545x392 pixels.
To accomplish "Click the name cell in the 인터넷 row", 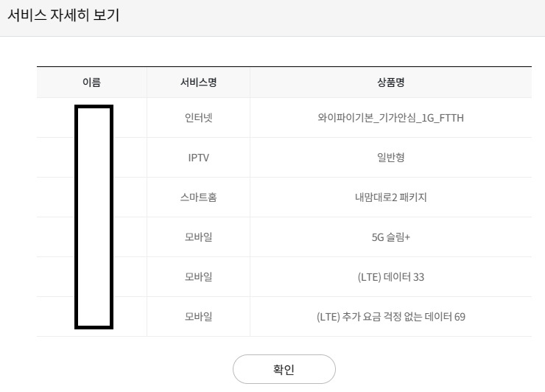I will 92,118.
